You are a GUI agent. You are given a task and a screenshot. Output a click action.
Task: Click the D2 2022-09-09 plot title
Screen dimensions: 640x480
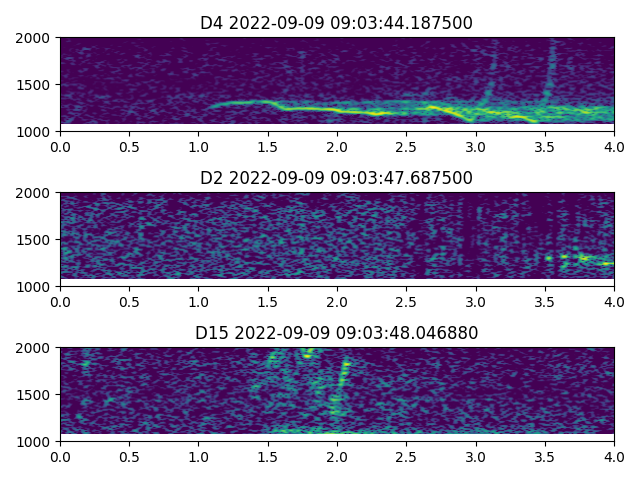(336, 178)
